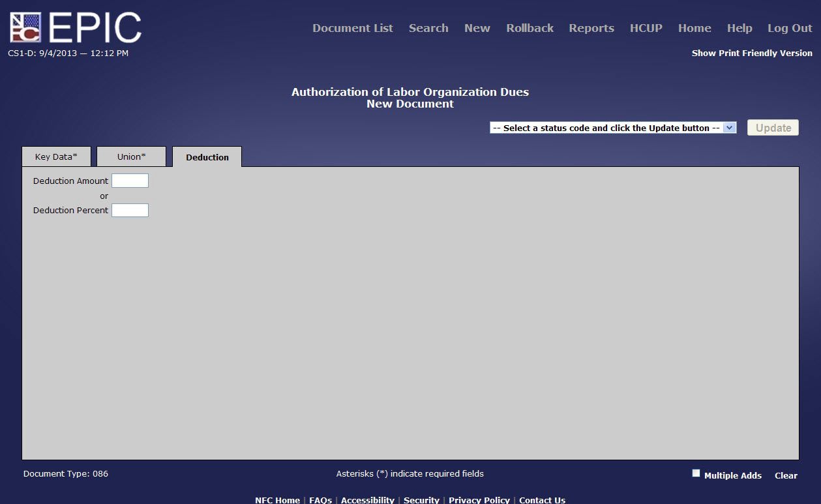Click the Update button
Screen dimensions: 821x504
[772, 127]
